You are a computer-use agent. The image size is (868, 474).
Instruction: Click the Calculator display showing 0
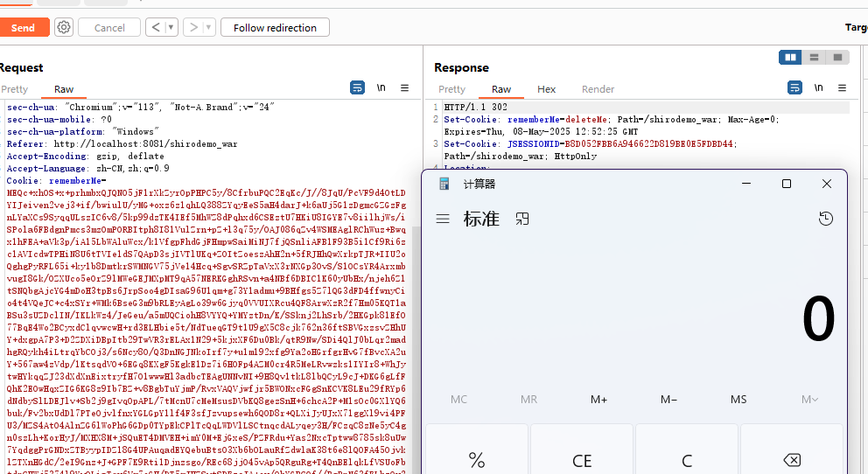click(818, 319)
